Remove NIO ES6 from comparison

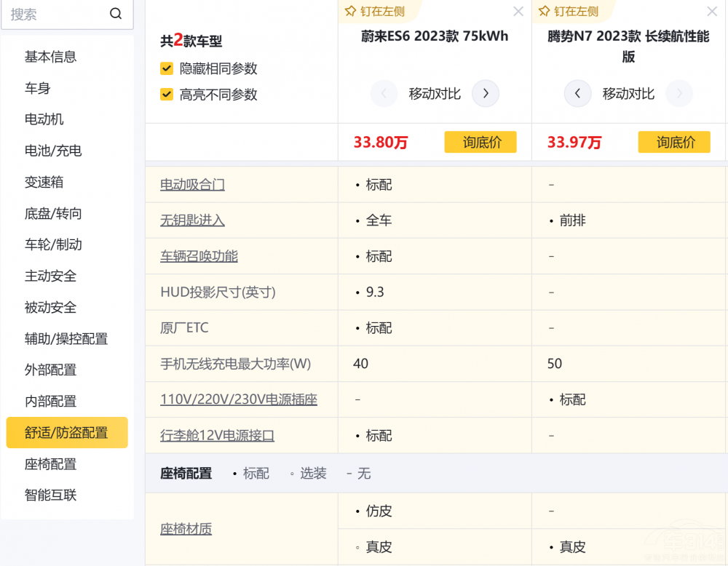click(x=518, y=12)
